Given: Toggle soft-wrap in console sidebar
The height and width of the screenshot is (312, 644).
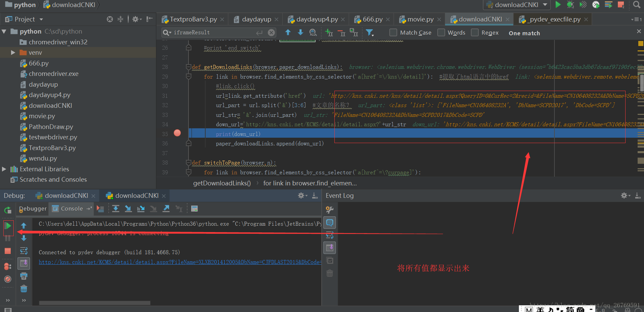Looking at the screenshot, I should pyautogui.click(x=24, y=251).
